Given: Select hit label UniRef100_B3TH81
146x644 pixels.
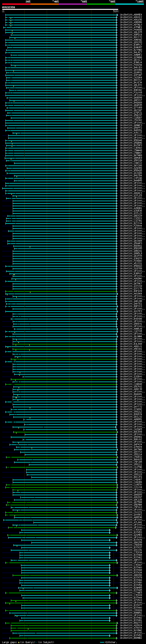Looking at the screenshot, I should point(131,620).
